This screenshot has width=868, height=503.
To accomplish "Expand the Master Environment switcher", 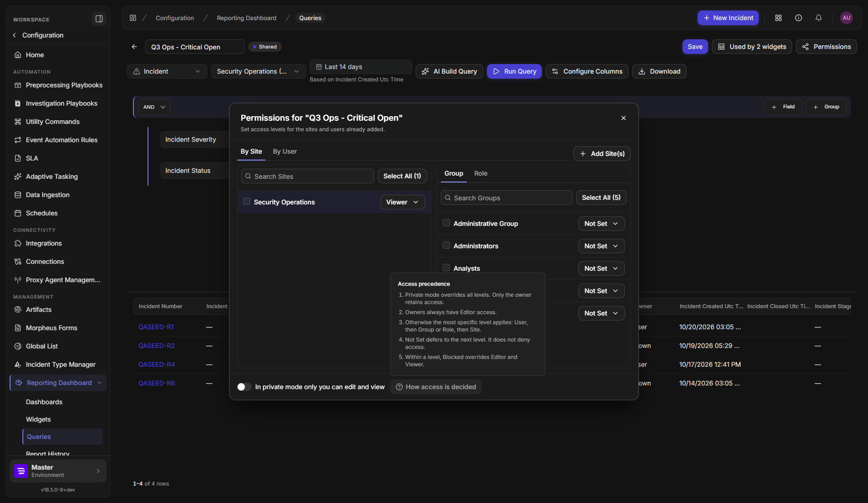I will (58, 471).
